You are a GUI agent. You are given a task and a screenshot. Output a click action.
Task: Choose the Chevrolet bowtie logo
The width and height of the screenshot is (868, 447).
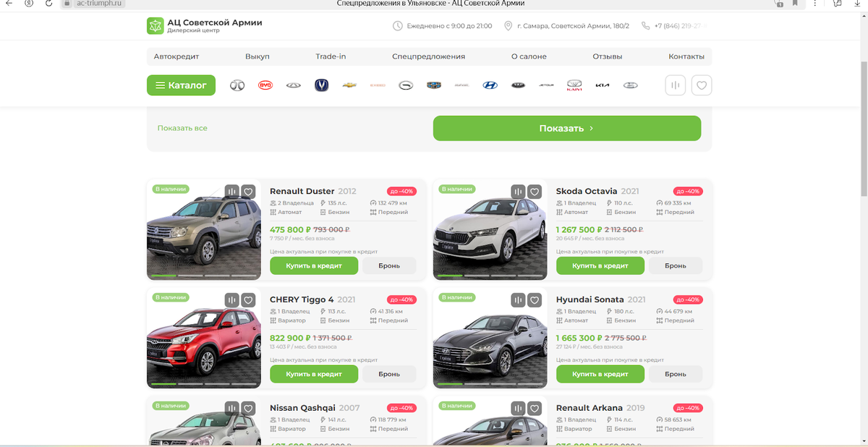click(x=349, y=85)
